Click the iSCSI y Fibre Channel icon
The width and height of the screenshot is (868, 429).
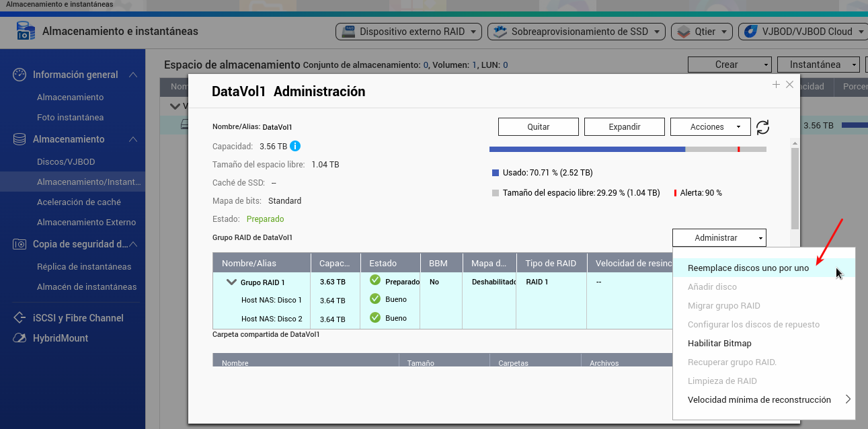pyautogui.click(x=19, y=318)
